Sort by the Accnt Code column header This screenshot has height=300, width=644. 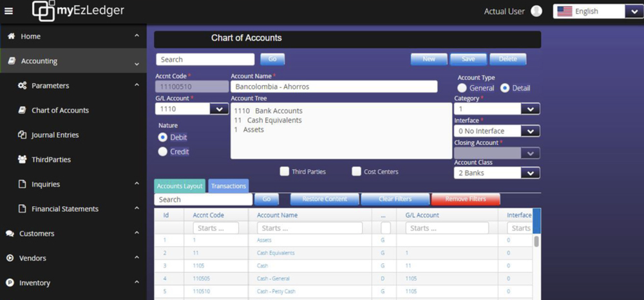(x=209, y=215)
